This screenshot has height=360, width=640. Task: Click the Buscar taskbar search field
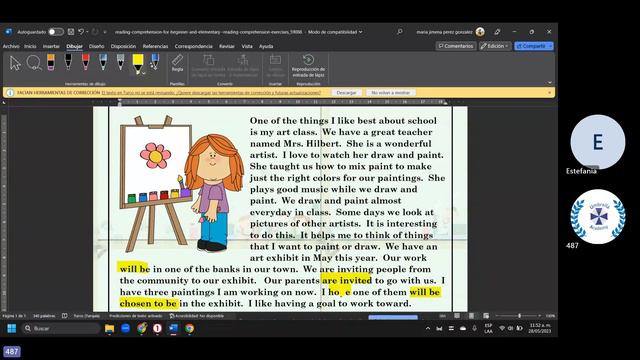(60, 328)
